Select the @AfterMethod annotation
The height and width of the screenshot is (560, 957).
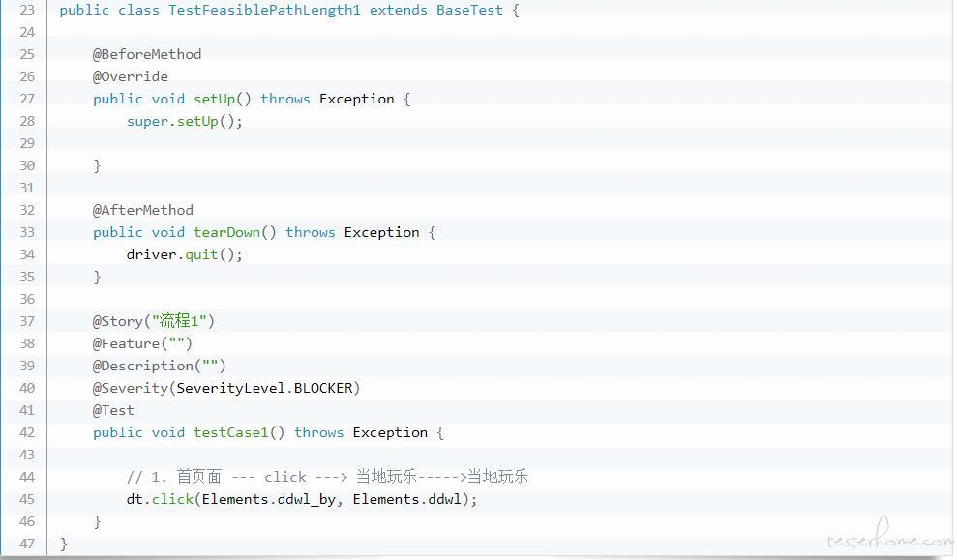coord(143,211)
